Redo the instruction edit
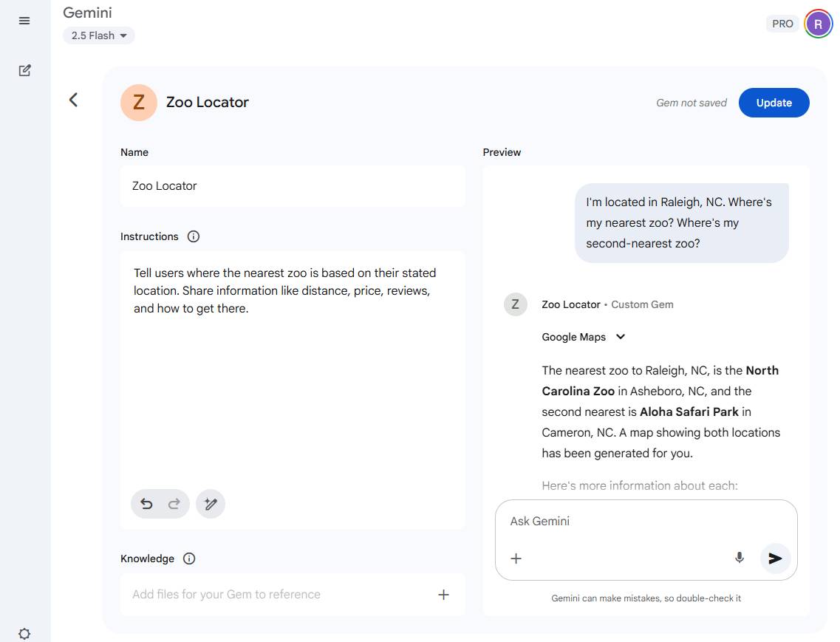The width and height of the screenshot is (840, 642). (x=174, y=504)
